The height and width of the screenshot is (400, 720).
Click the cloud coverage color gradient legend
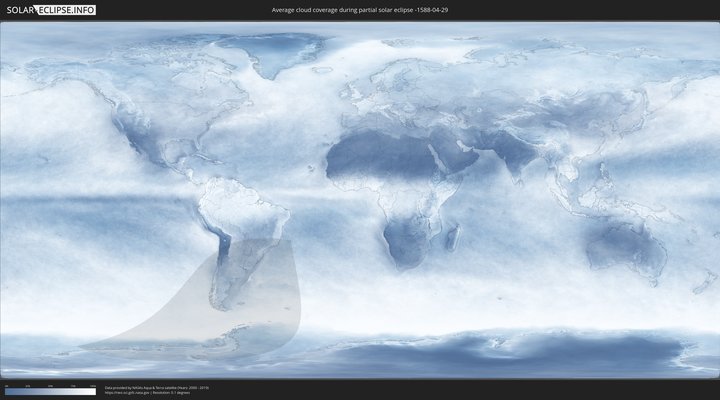click(50, 392)
